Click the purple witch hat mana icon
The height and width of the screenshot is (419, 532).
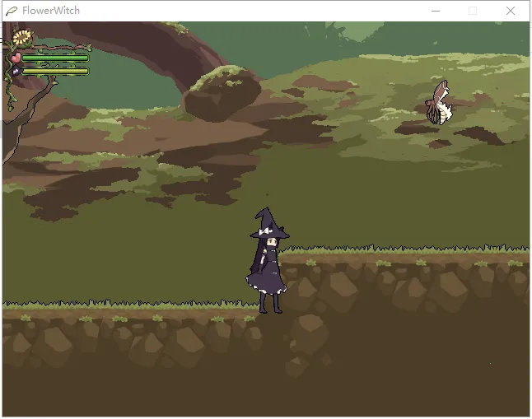pyautogui.click(x=16, y=72)
